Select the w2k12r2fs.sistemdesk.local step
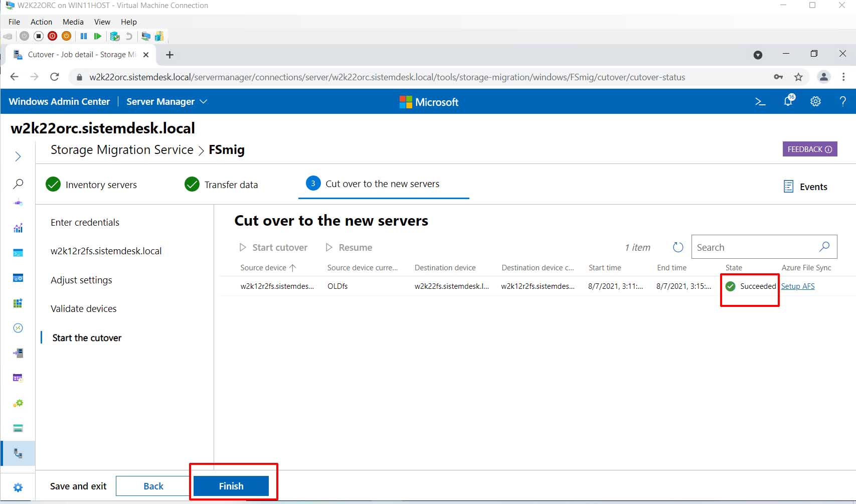Viewport: 856px width, 504px height. (x=106, y=251)
